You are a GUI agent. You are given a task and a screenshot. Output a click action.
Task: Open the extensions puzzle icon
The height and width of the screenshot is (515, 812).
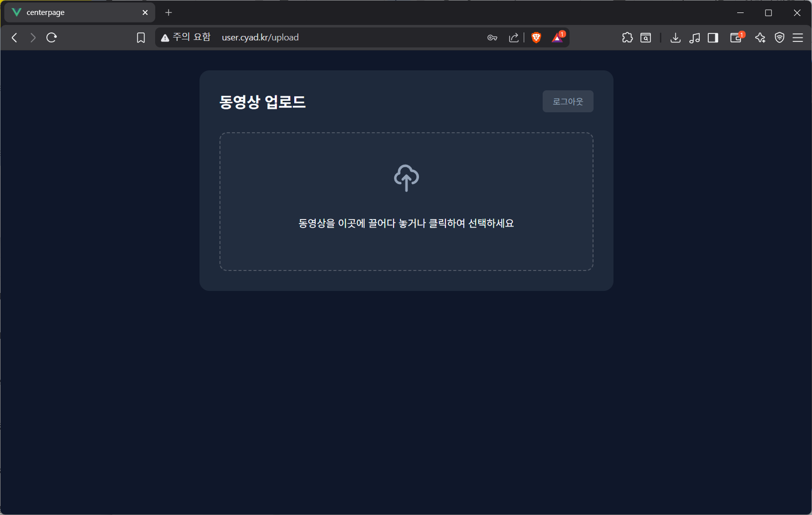click(627, 37)
